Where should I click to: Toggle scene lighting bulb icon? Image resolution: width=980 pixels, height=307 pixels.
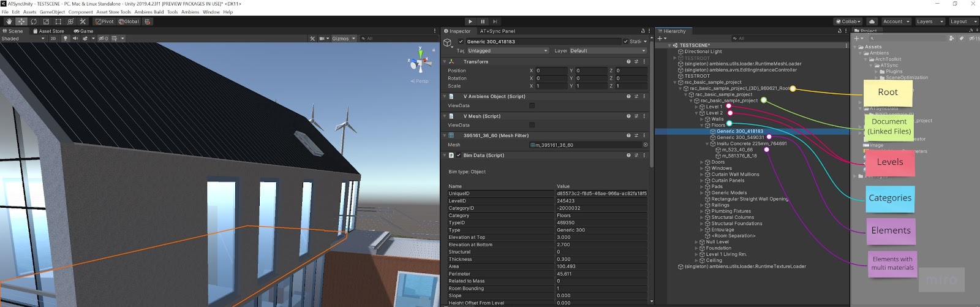tap(66, 39)
